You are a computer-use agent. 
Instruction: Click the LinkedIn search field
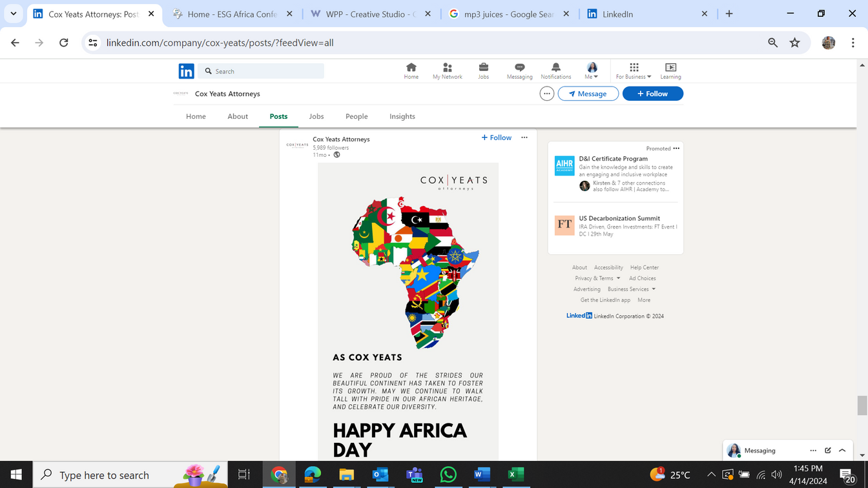(x=262, y=71)
